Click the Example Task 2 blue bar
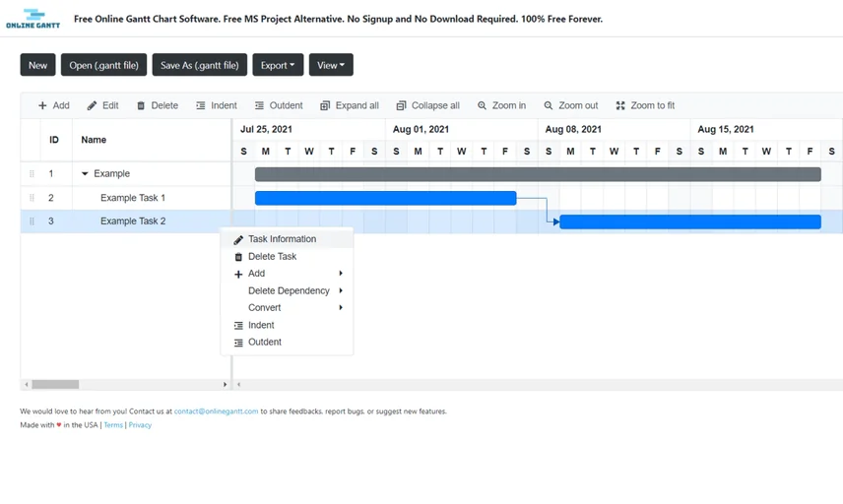The height and width of the screenshot is (504, 843). 690,221
